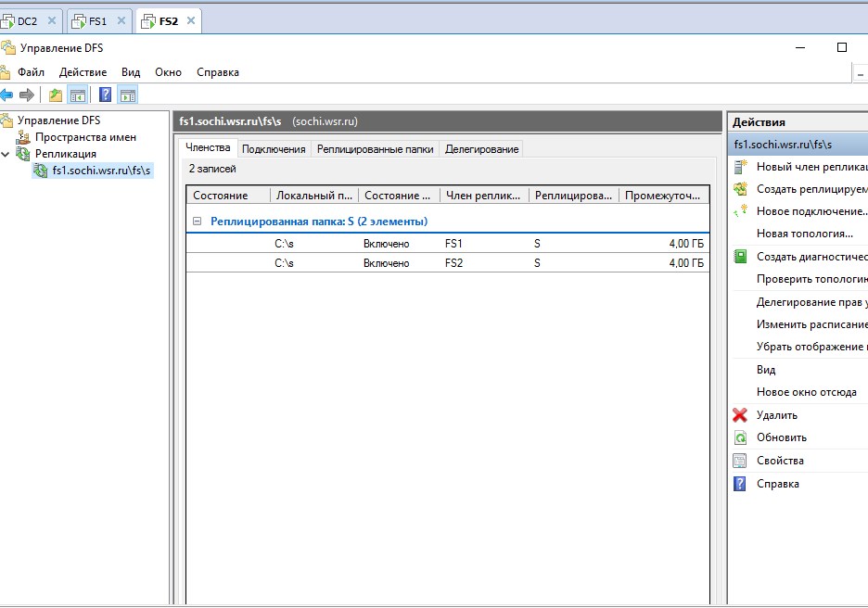Select the FS1 member row
The height and width of the screenshot is (608, 868).
coord(447,244)
